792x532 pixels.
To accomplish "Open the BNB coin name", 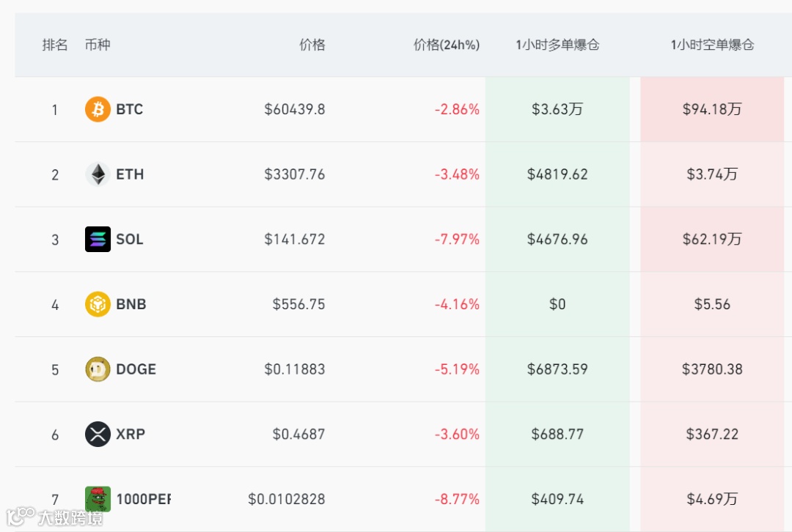I will pyautogui.click(x=131, y=304).
